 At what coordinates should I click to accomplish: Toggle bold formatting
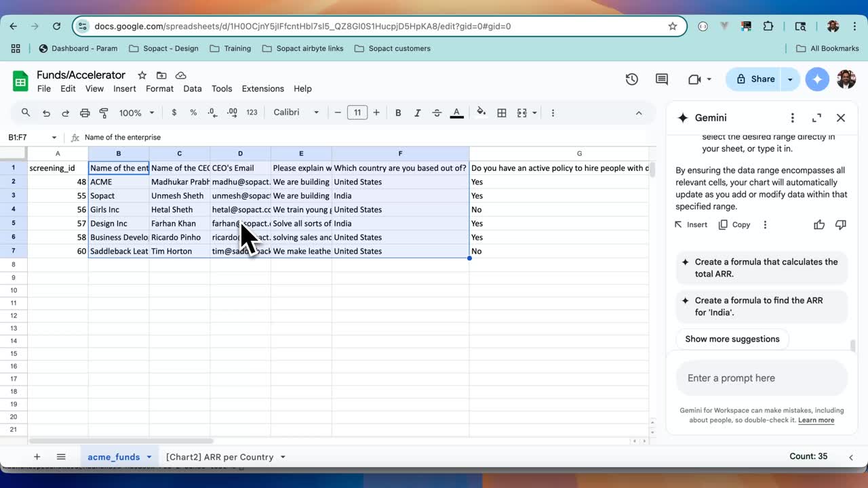(398, 113)
